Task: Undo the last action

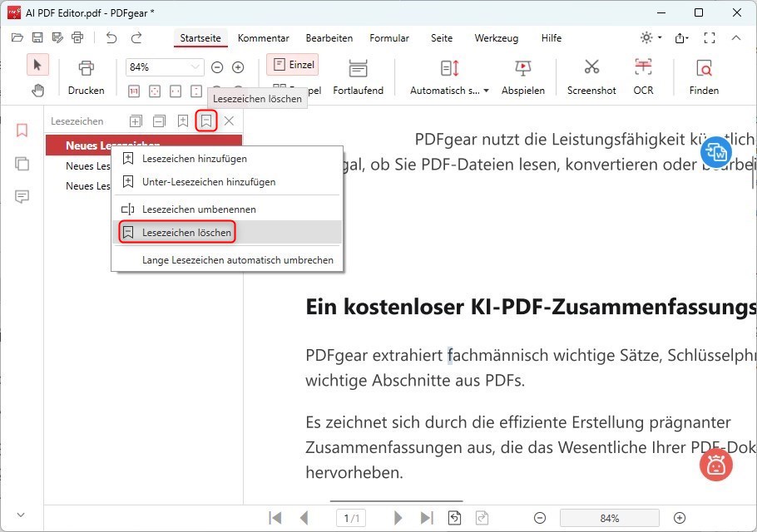Action: [111, 37]
